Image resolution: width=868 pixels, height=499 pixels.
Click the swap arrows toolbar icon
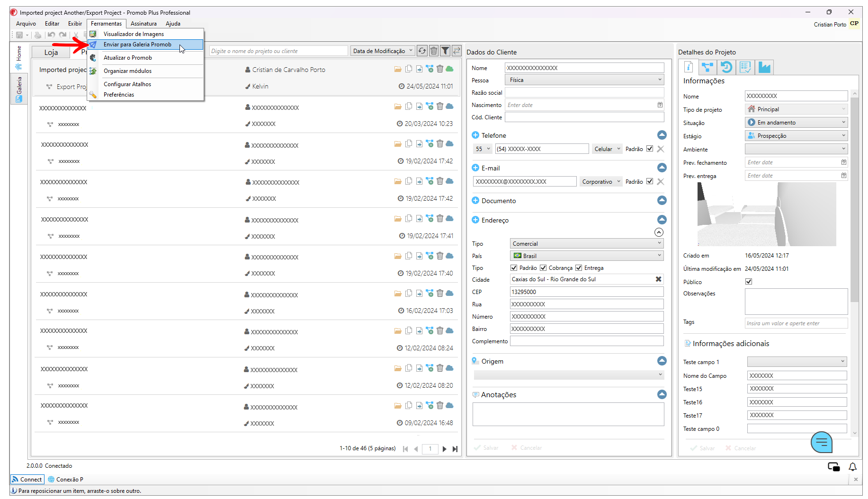(456, 51)
